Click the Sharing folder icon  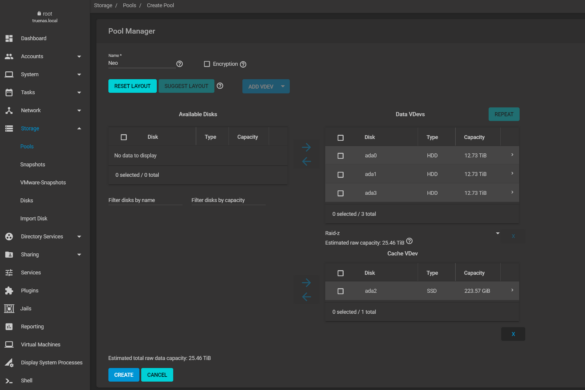click(9, 255)
